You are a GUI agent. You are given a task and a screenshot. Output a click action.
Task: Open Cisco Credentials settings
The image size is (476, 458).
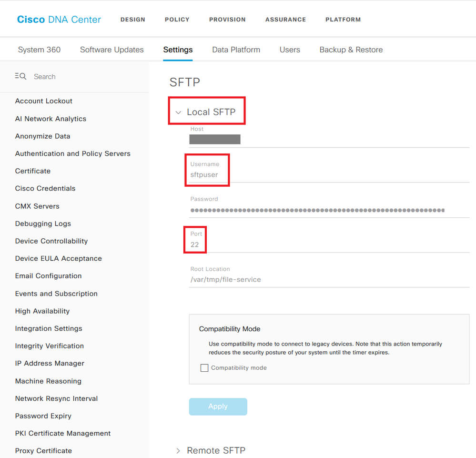click(x=45, y=188)
